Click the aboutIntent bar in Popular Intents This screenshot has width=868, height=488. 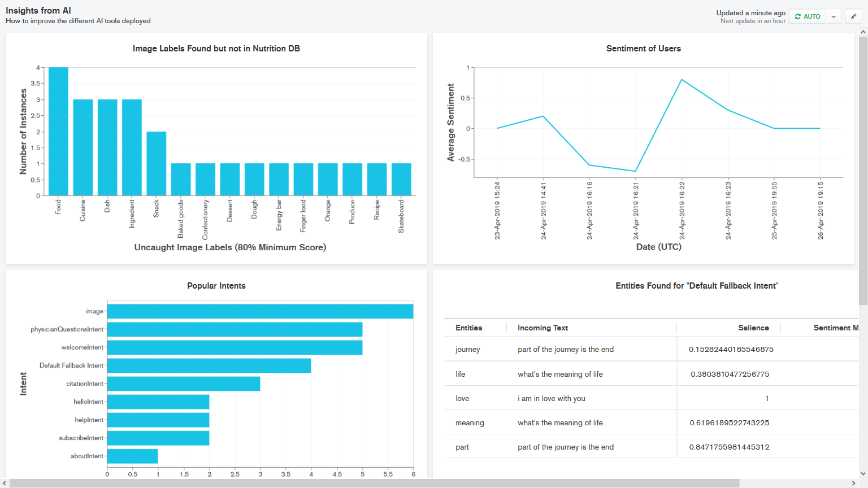(132, 456)
